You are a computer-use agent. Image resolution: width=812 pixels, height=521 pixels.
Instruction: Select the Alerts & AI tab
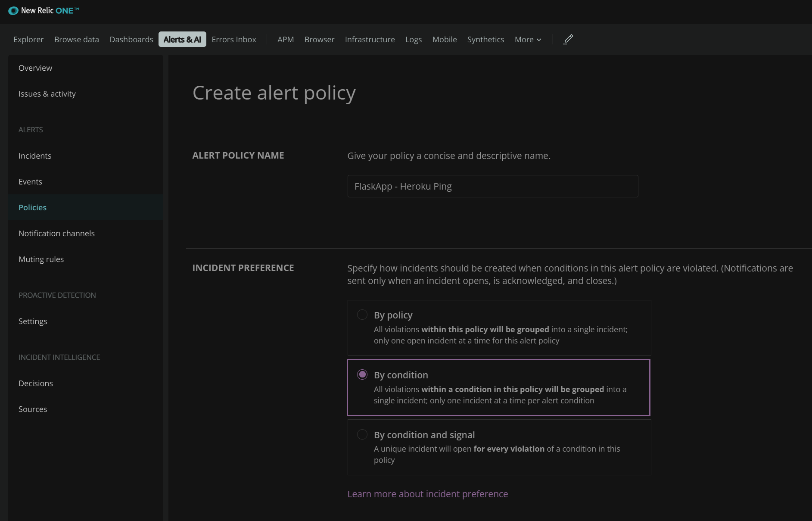coord(182,39)
